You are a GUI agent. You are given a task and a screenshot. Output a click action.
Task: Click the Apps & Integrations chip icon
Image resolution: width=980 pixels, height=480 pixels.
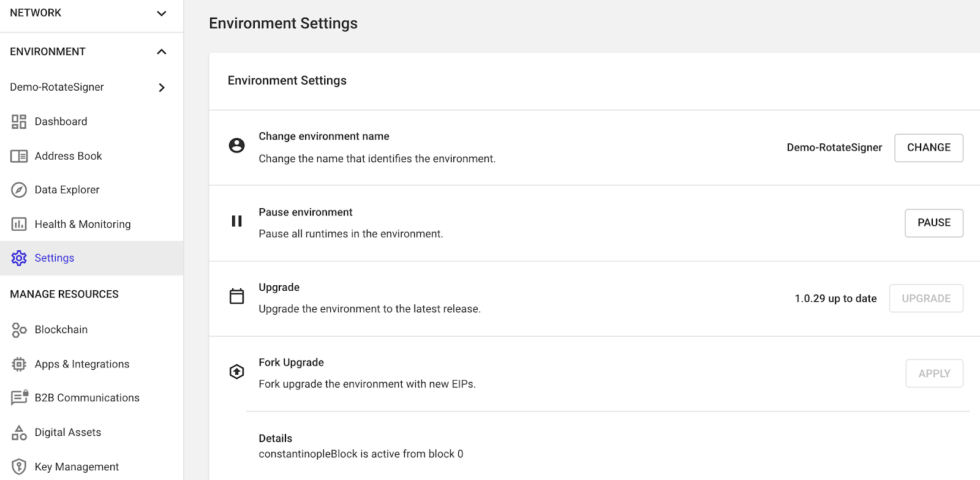coord(19,364)
